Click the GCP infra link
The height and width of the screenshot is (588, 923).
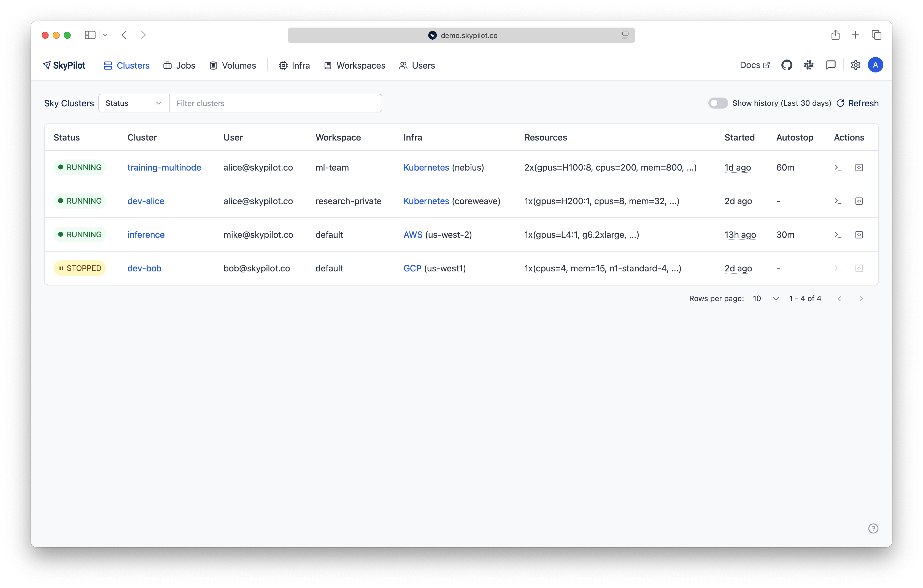tap(412, 268)
